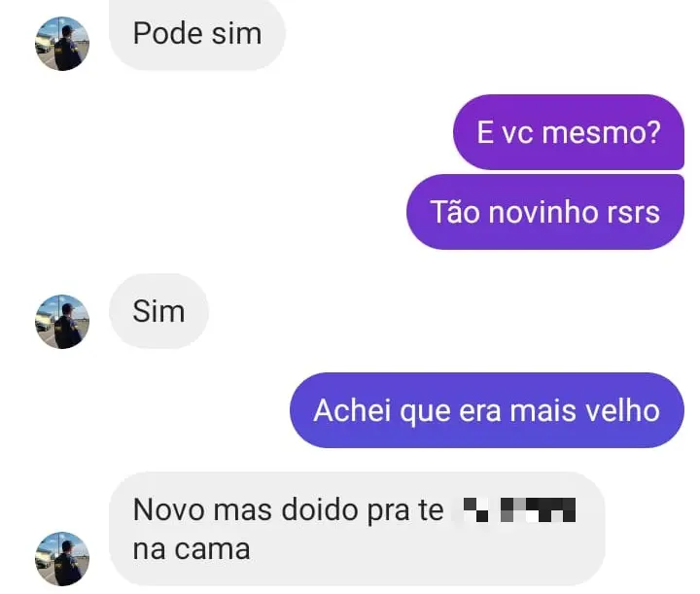Screen dimensions: 700x594
Task: Open sender's avatar beside "Pode sim"
Action: 62,44
